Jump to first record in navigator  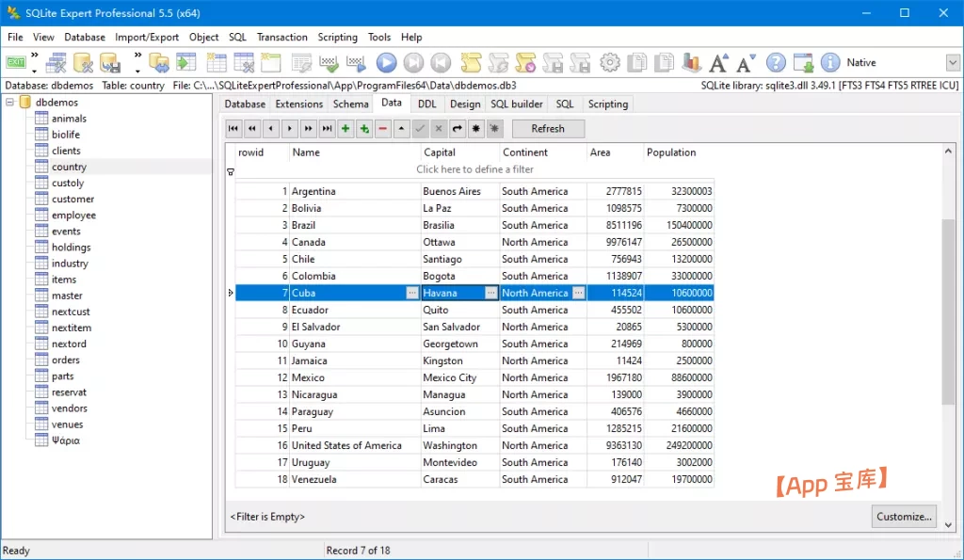[x=233, y=129]
